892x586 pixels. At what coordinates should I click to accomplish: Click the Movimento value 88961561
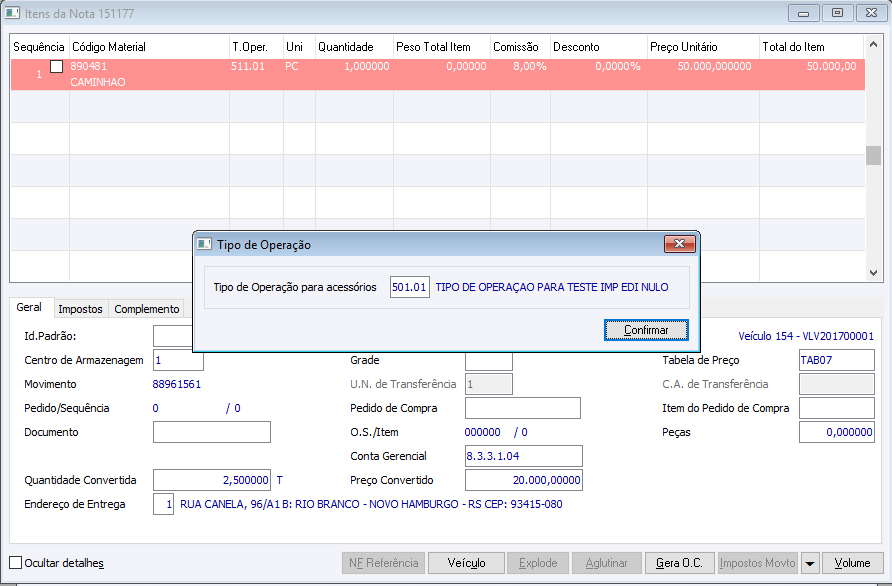(177, 384)
